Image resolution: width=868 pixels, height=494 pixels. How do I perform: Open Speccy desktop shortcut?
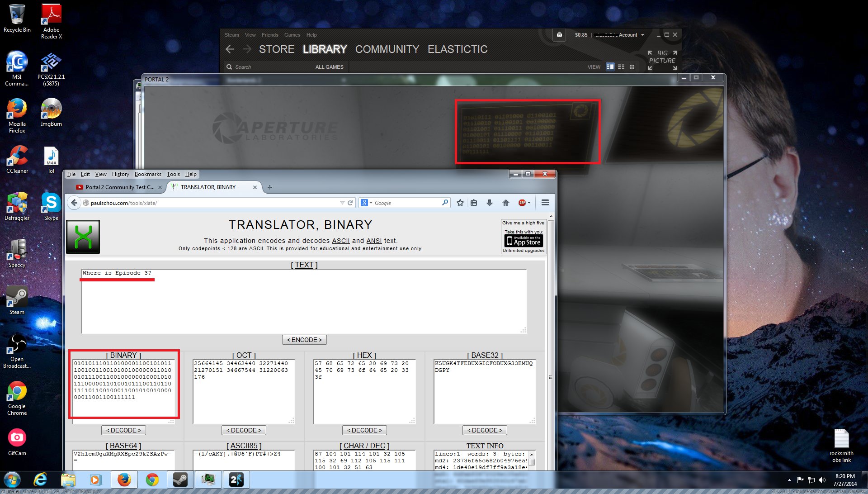(17, 253)
